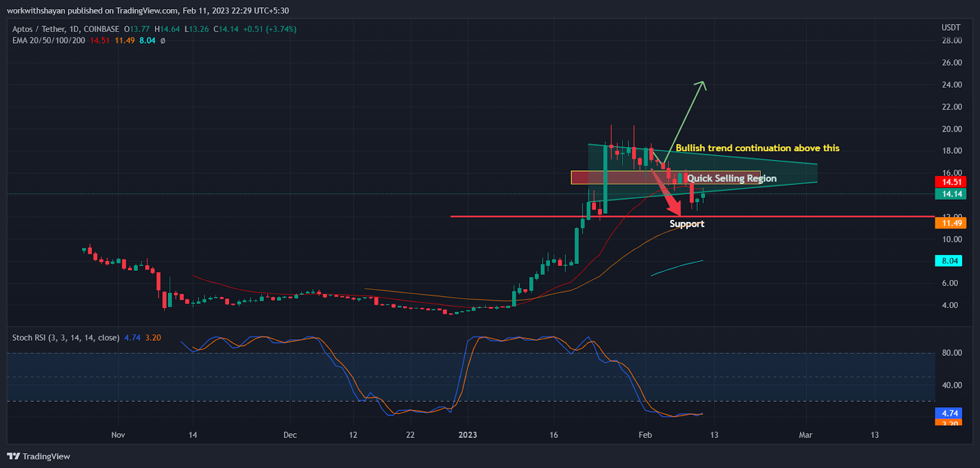Open the Aptos / Tether symbol title
The width and height of the screenshot is (980, 468).
[x=66, y=29]
